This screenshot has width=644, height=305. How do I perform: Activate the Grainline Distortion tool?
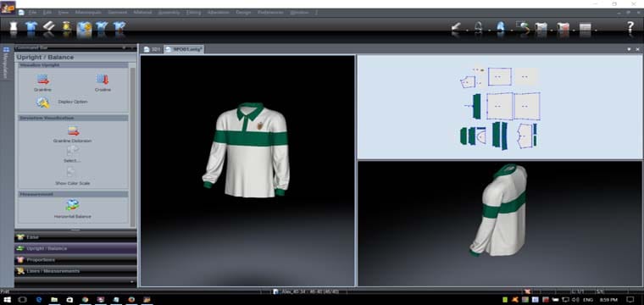[x=73, y=131]
